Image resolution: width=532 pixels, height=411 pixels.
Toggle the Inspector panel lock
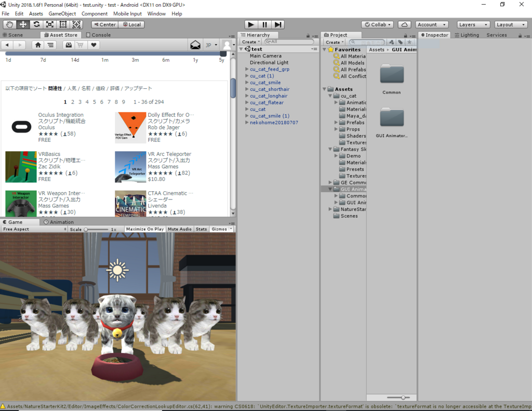coord(520,36)
